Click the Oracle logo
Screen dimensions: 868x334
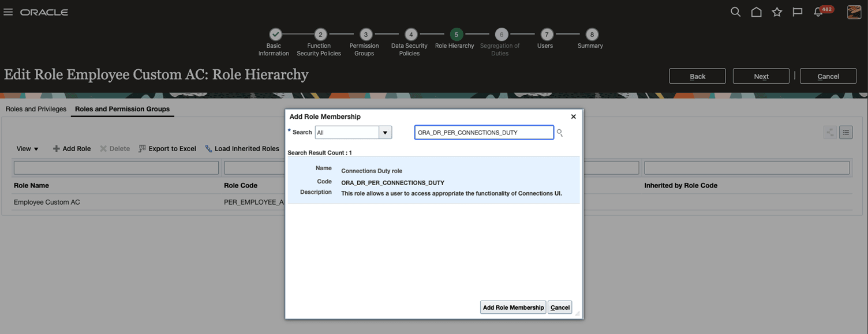[x=44, y=12]
